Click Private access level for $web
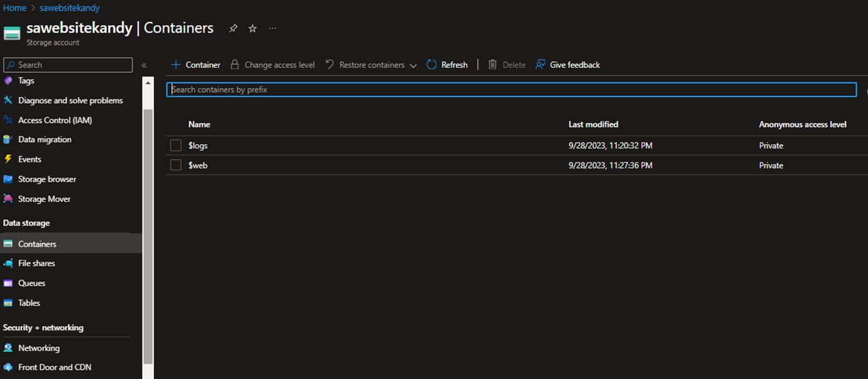 (x=771, y=165)
